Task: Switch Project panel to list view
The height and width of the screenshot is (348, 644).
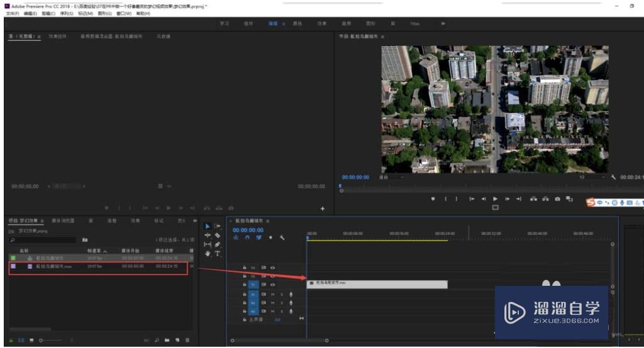Action: [21, 340]
